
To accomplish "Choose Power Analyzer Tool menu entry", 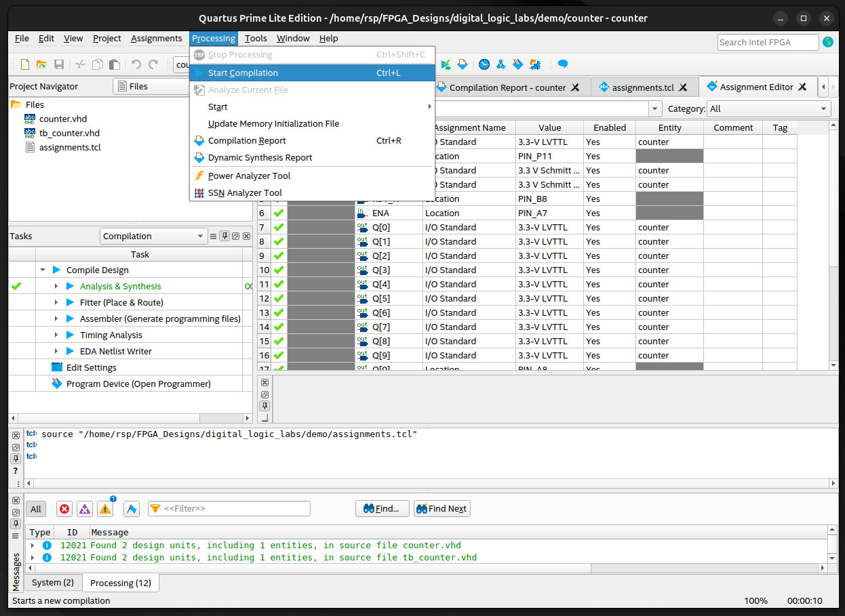I will (x=249, y=176).
